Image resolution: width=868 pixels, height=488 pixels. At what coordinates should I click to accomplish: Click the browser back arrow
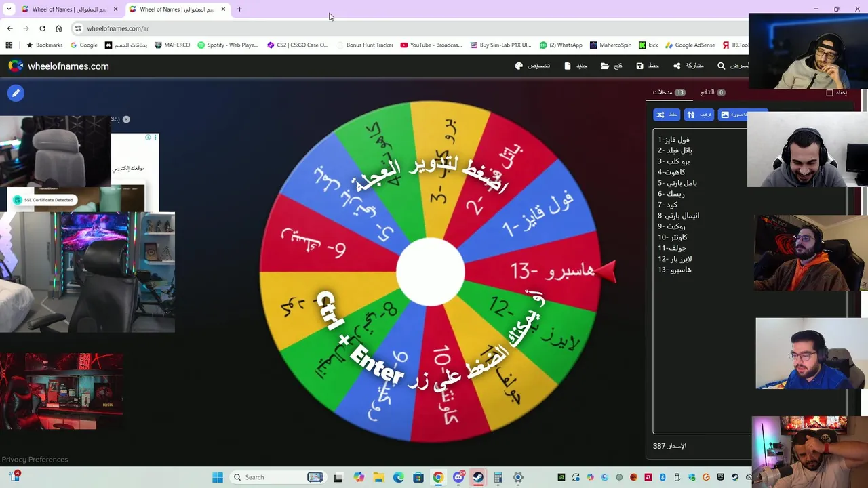[9, 28]
